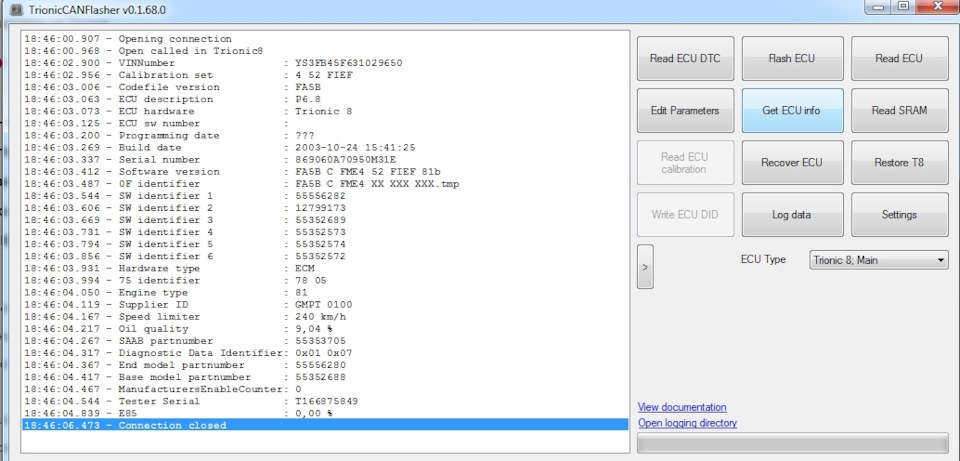Click the Read ECU button

pos(899,59)
